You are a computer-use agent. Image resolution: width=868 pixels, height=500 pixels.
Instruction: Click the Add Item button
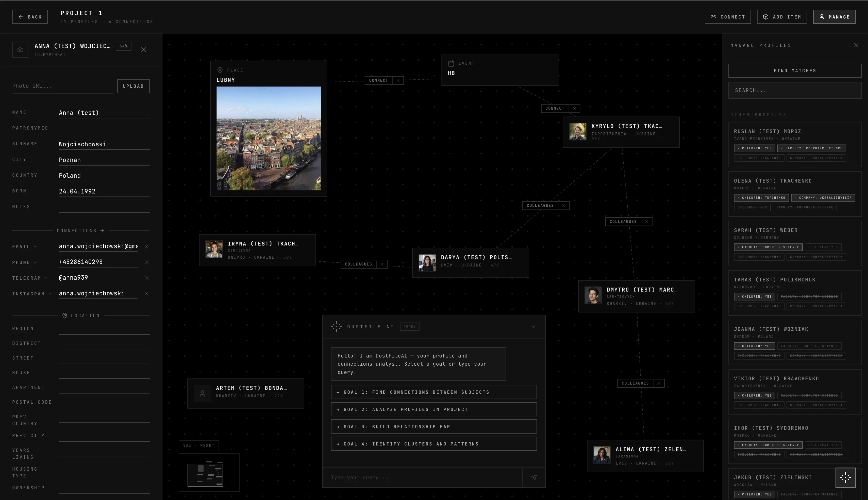(782, 17)
